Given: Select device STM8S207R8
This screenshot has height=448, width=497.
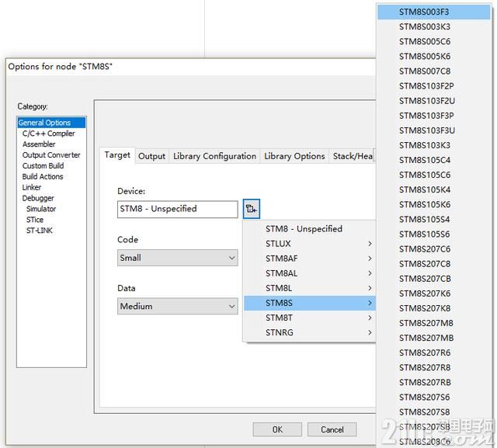Looking at the screenshot, I should pos(433,367).
